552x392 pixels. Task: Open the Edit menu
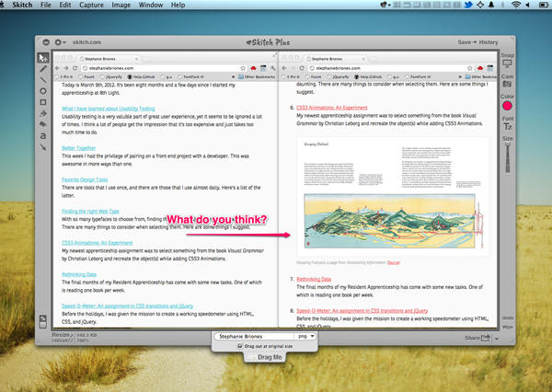click(65, 5)
